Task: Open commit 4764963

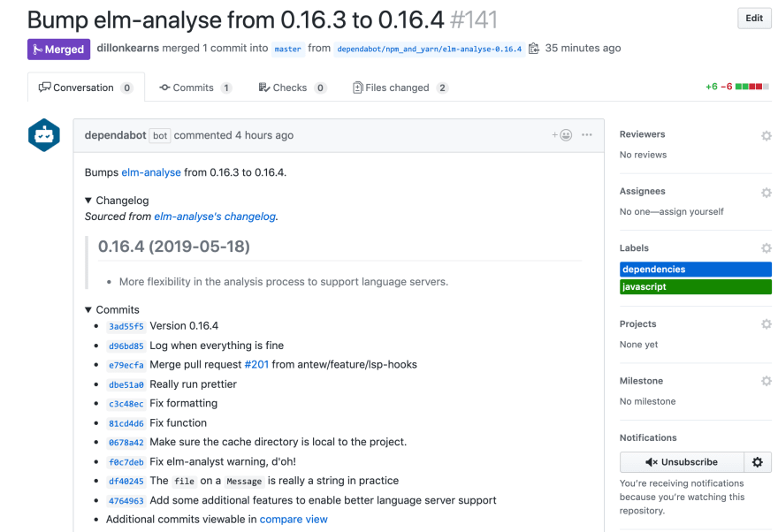Action: coord(126,501)
